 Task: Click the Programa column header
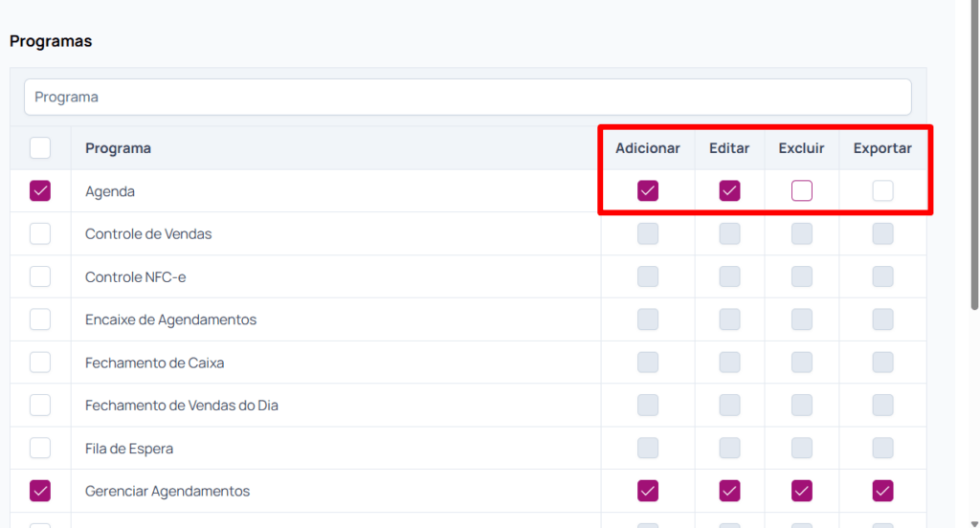click(x=118, y=148)
